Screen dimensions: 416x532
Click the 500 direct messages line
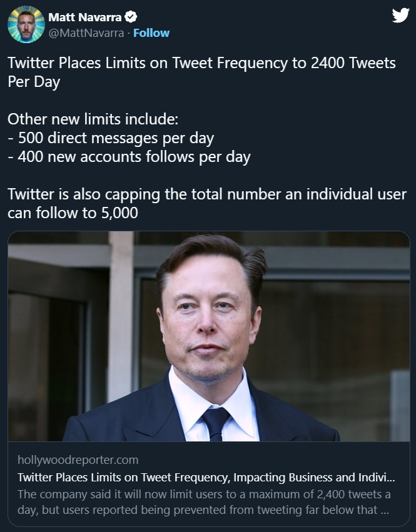pyautogui.click(x=111, y=138)
